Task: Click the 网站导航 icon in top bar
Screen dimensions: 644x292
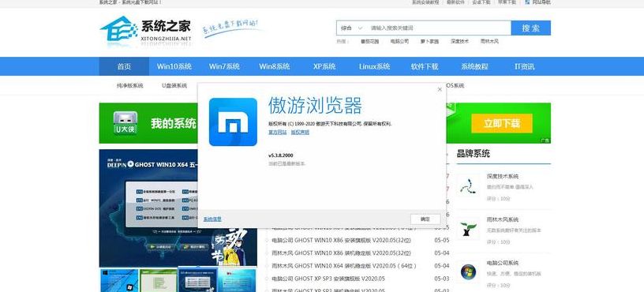Action: tap(527, 2)
